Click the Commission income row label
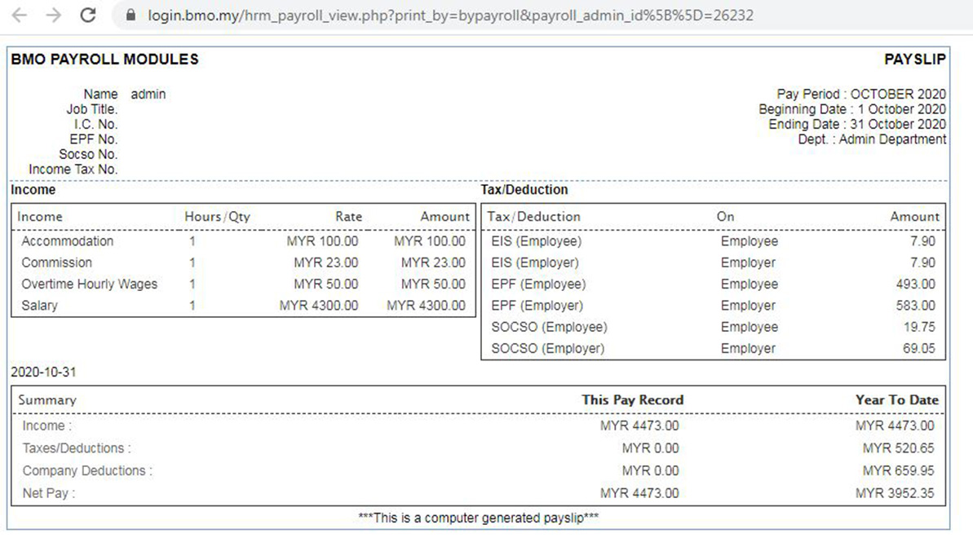This screenshot has height=560, width=973. click(56, 262)
